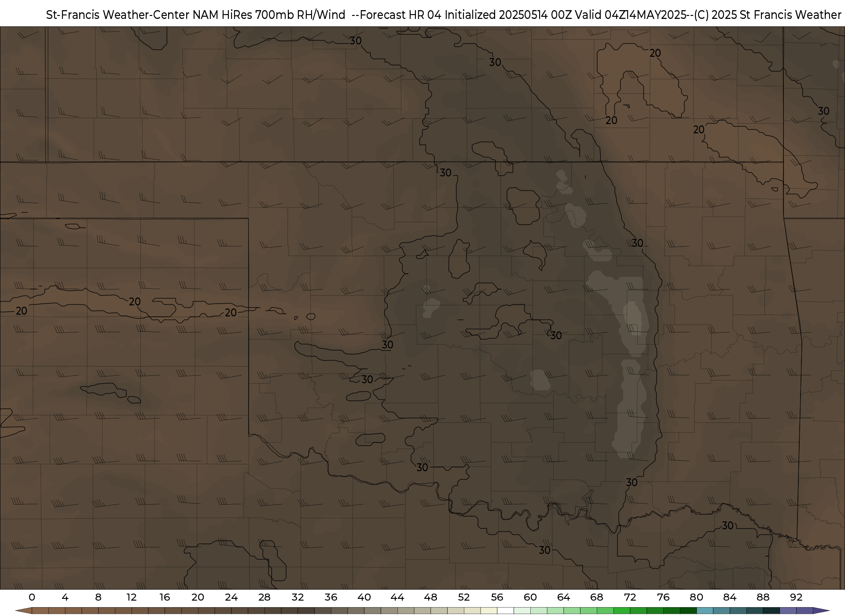This screenshot has width=845, height=616.
Task: Click the 20 contour label touching the left map edge
Action: point(22,311)
